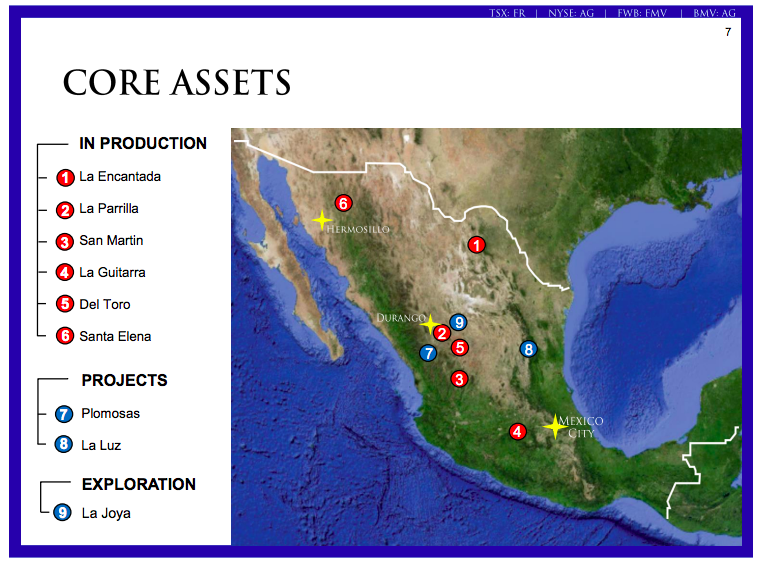Select map marker 6 near Hermosillo
The width and height of the screenshot is (757, 566).
tap(343, 203)
